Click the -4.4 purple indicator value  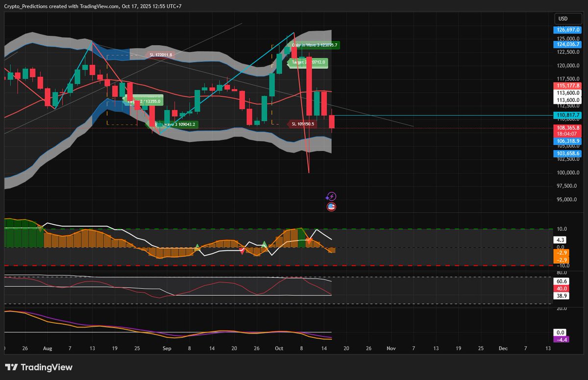(x=561, y=339)
